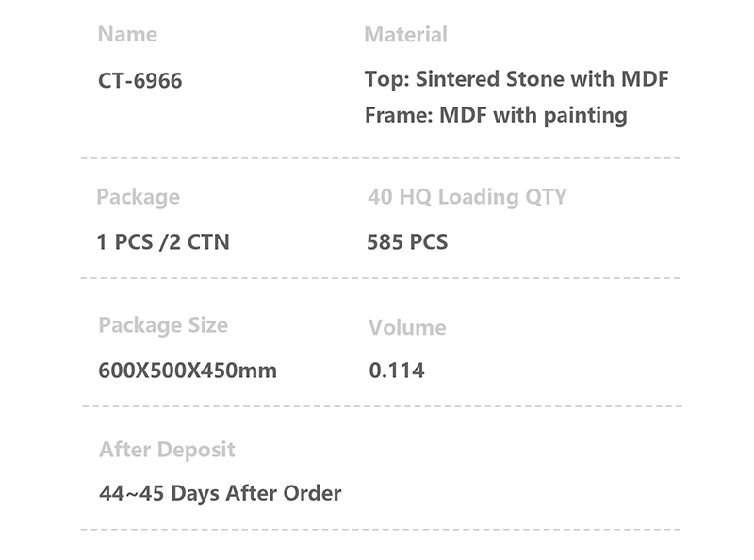Click the '40 HQ Loading QTY' label

pos(467,197)
